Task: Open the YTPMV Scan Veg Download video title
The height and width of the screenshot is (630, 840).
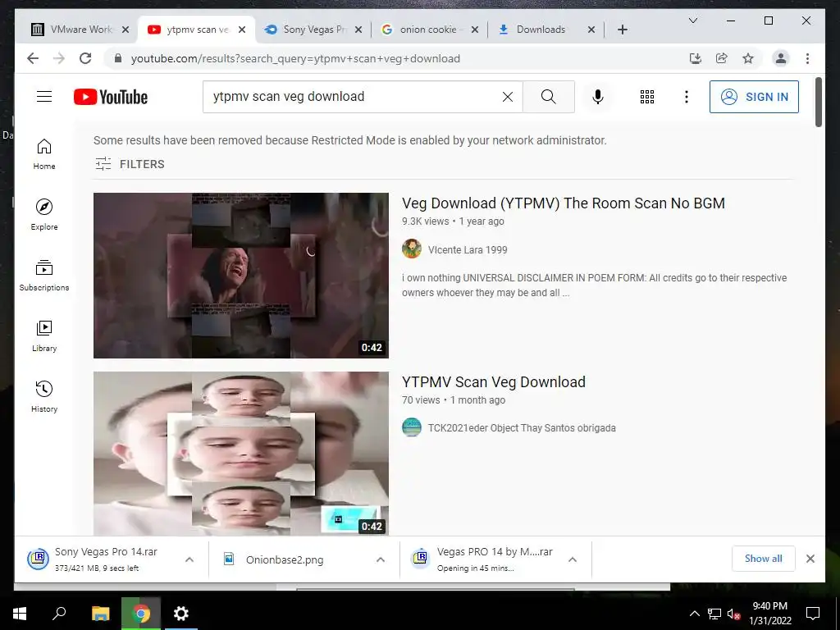Action: (x=493, y=382)
